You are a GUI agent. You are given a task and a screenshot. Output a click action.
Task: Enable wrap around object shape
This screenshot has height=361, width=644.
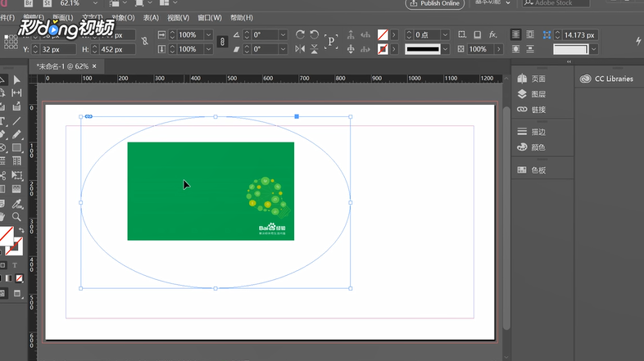pos(516,49)
